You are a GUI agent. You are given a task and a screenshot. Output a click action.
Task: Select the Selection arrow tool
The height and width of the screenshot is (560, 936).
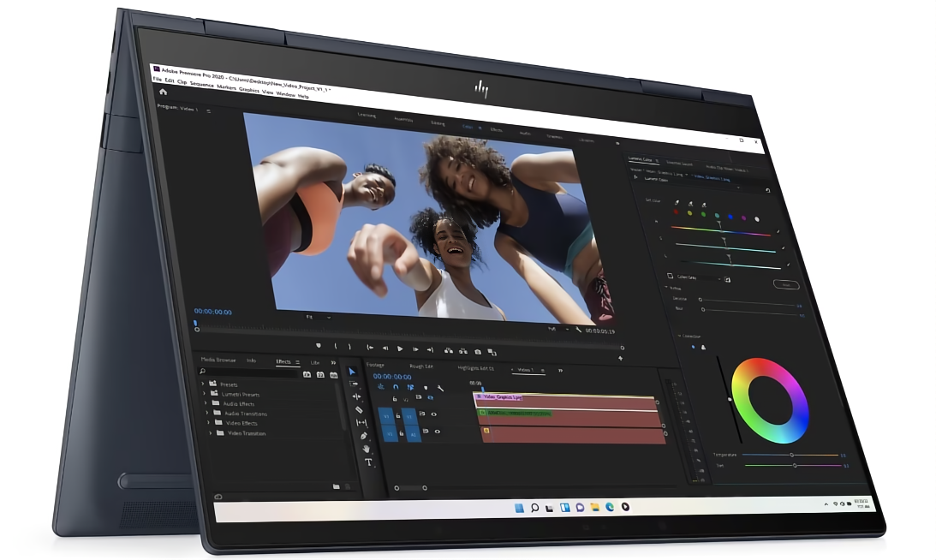click(x=352, y=371)
